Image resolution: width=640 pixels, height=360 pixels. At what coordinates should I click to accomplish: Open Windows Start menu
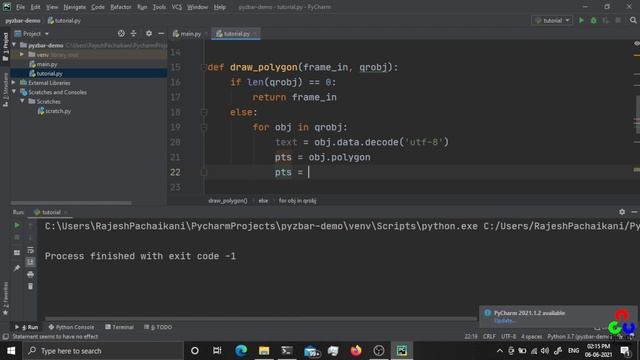coord(11,351)
